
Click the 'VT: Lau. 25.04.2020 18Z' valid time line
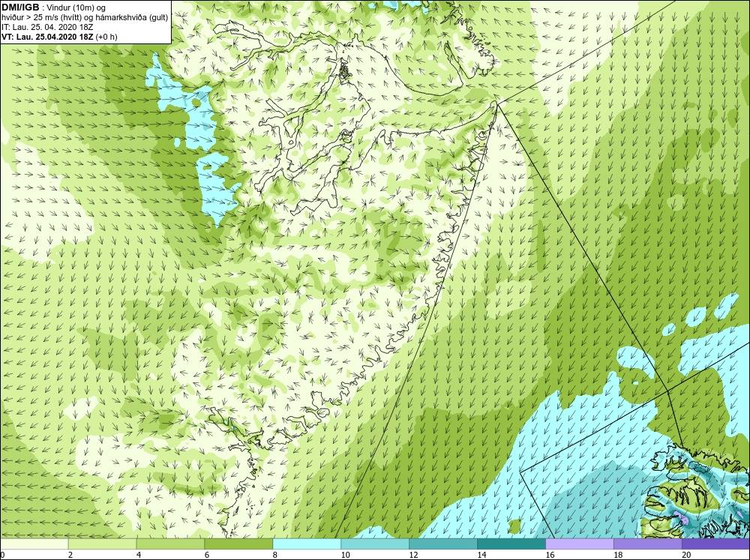click(59, 37)
